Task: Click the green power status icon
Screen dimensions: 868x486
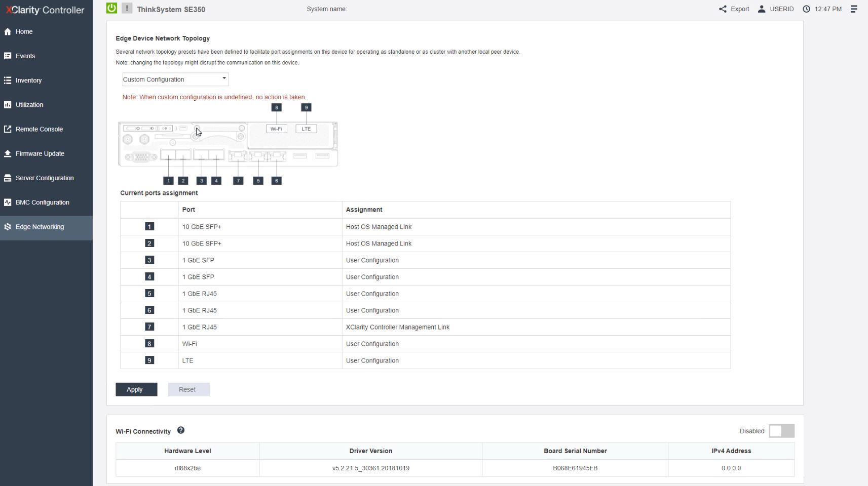Action: pos(111,8)
